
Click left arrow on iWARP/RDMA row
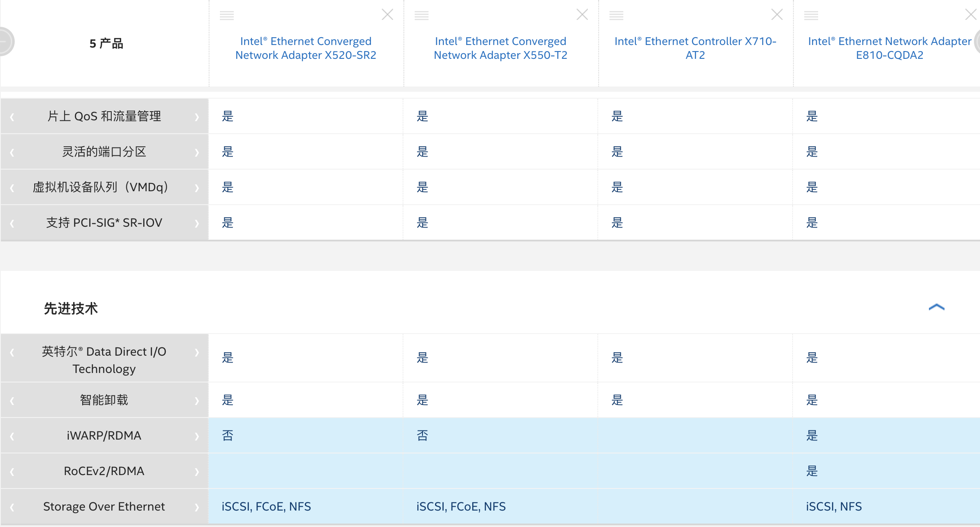coord(12,436)
